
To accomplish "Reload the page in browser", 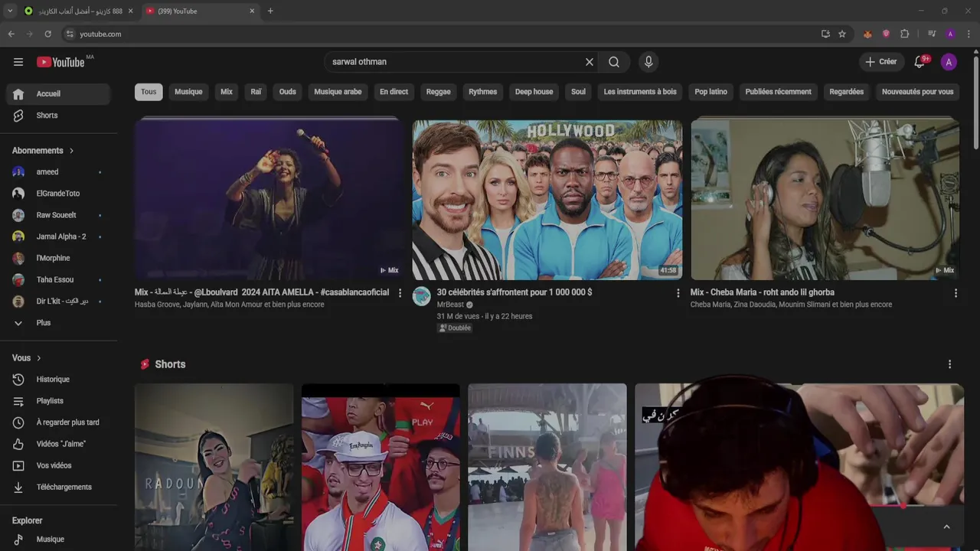I will pos(47,34).
